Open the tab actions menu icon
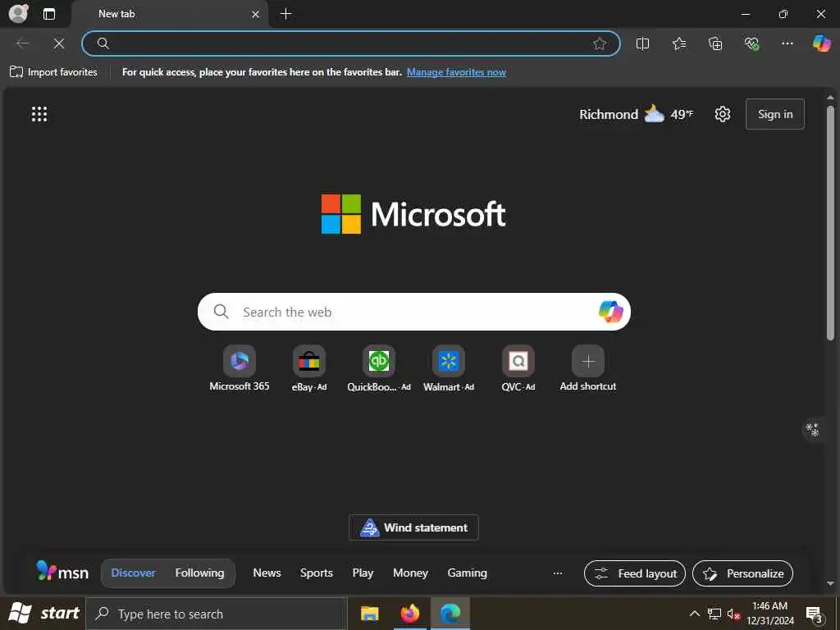 [49, 14]
